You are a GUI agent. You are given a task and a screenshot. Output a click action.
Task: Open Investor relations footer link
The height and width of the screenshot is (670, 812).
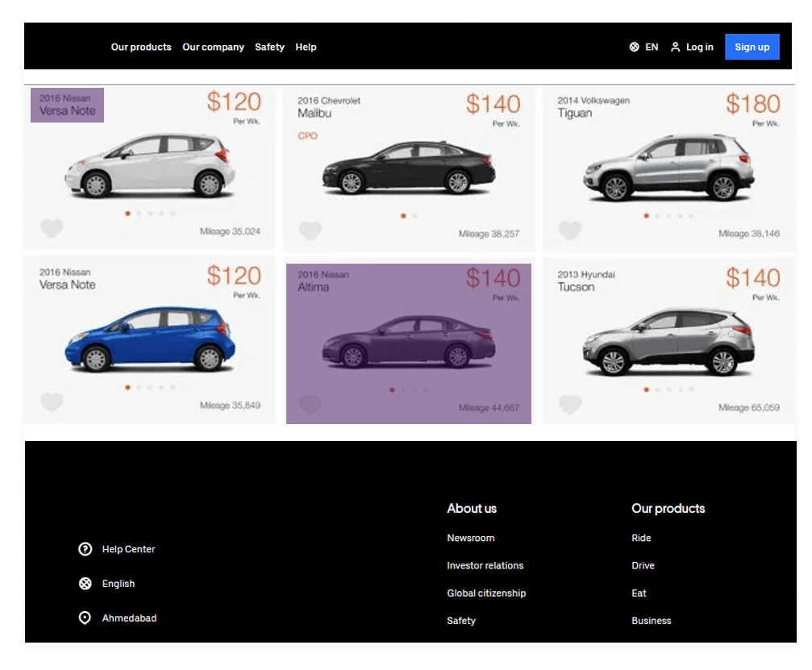(485, 565)
